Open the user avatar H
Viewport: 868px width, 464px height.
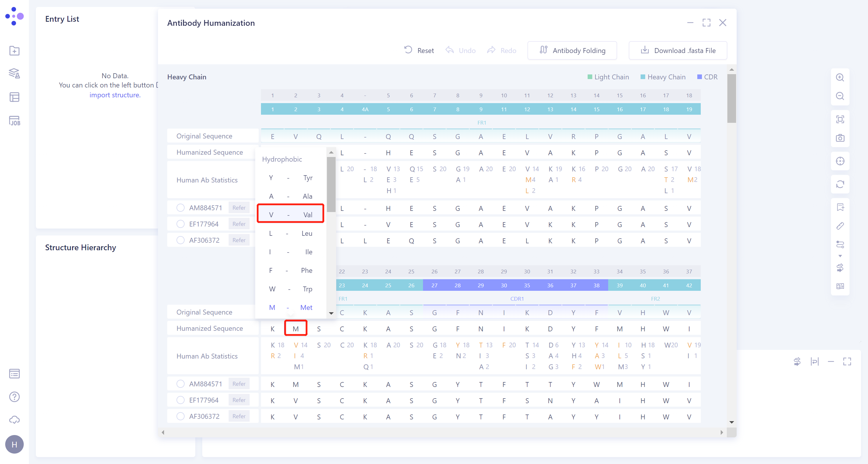[14, 444]
